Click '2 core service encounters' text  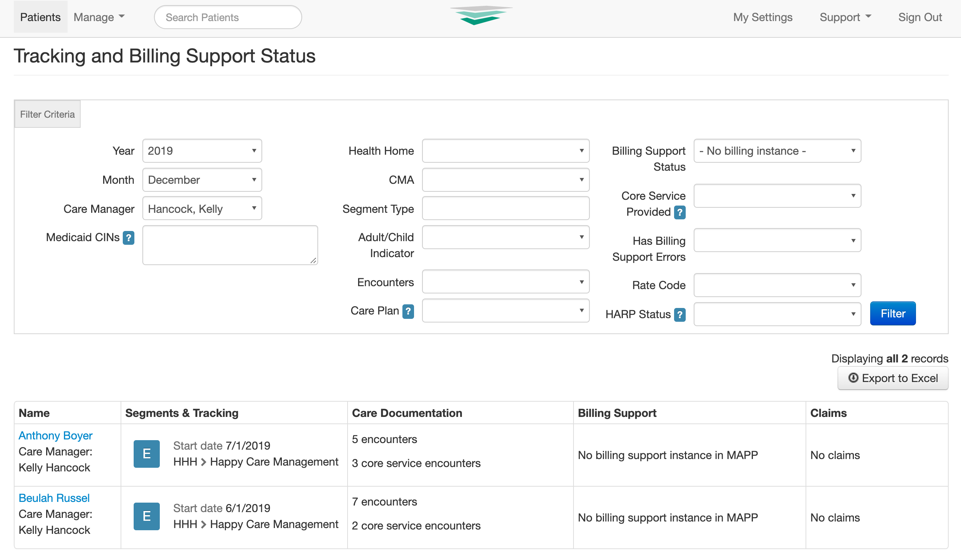tap(416, 526)
